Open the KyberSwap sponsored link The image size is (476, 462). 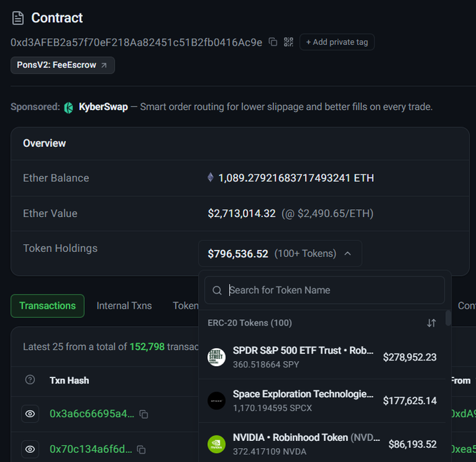tap(103, 107)
